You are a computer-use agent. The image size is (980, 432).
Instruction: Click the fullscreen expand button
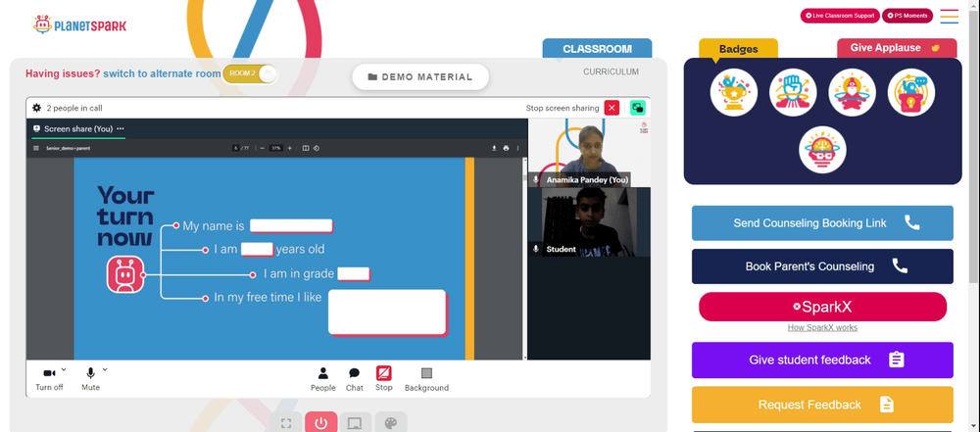coord(286,423)
